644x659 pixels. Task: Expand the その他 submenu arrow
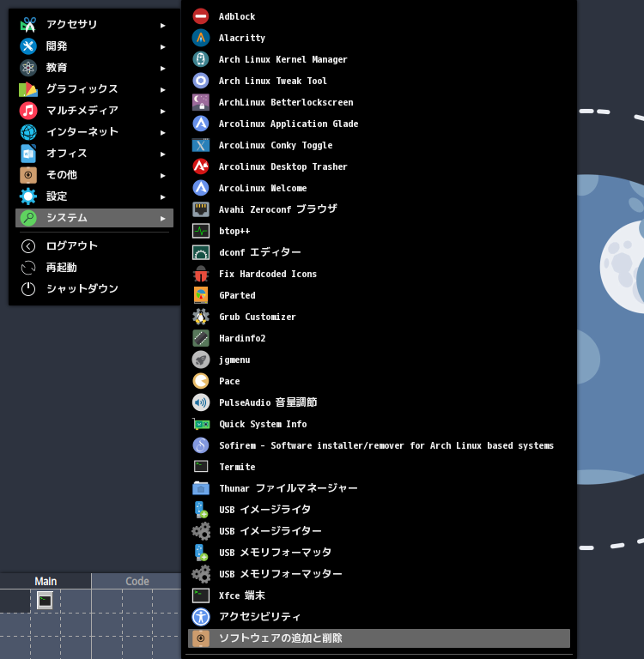(x=163, y=175)
